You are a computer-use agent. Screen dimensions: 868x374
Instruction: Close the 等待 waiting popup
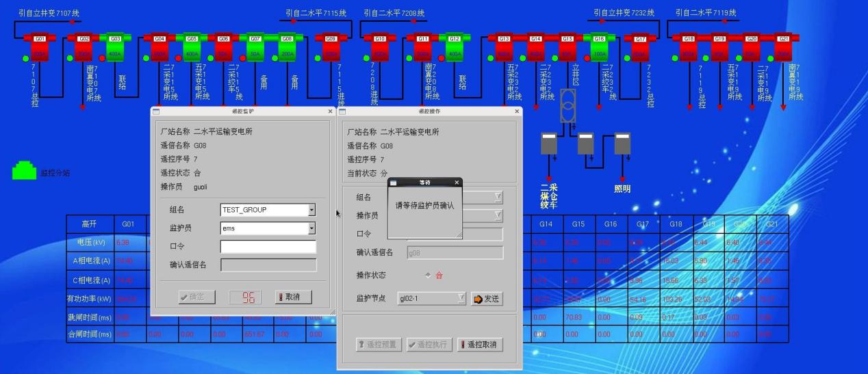click(x=457, y=183)
